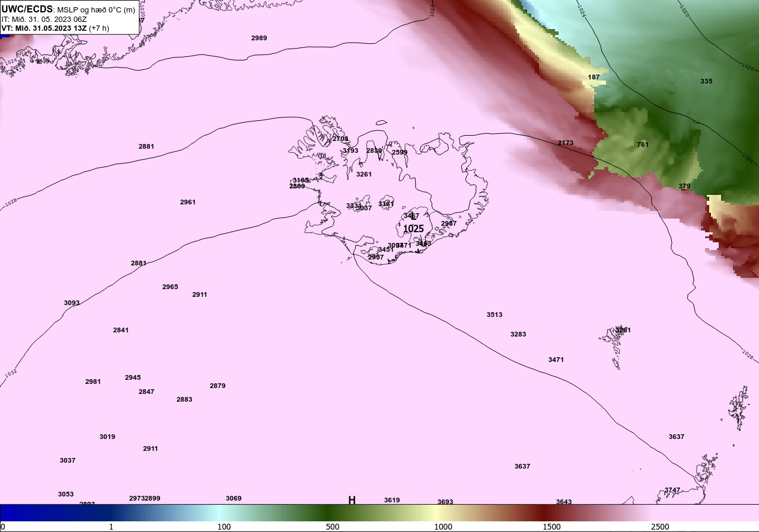Click the H high-pressure marker

point(352,500)
